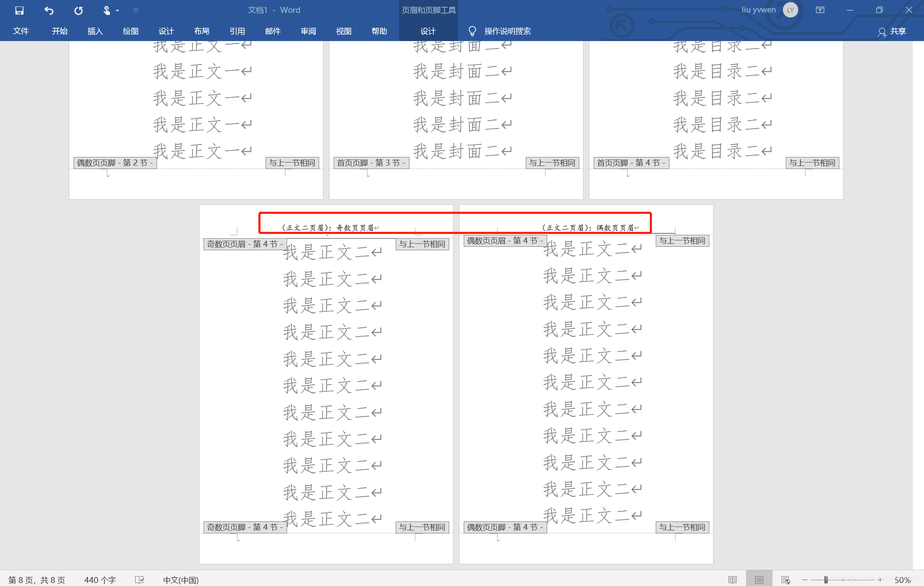Open the Ribbon Display Options icon

[820, 10]
